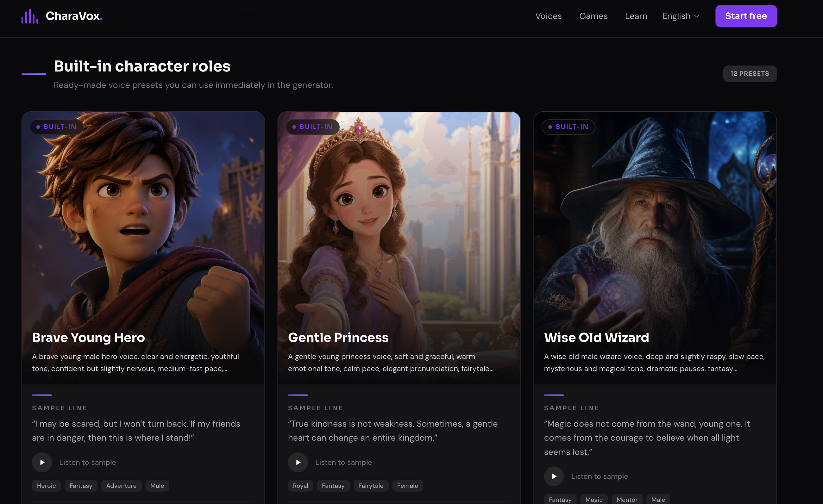Click the "Magic does not come" quote
823x504 pixels.
tap(647, 438)
